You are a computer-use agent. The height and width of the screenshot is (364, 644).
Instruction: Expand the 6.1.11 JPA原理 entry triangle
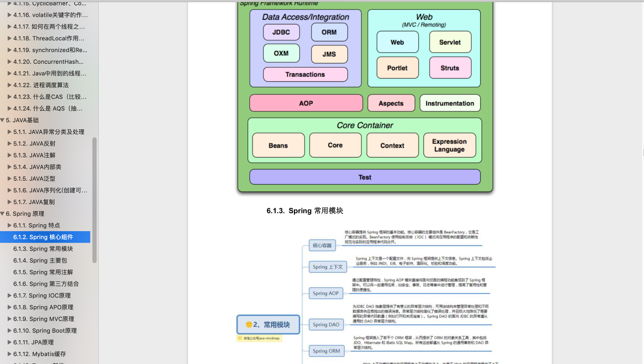click(9, 342)
